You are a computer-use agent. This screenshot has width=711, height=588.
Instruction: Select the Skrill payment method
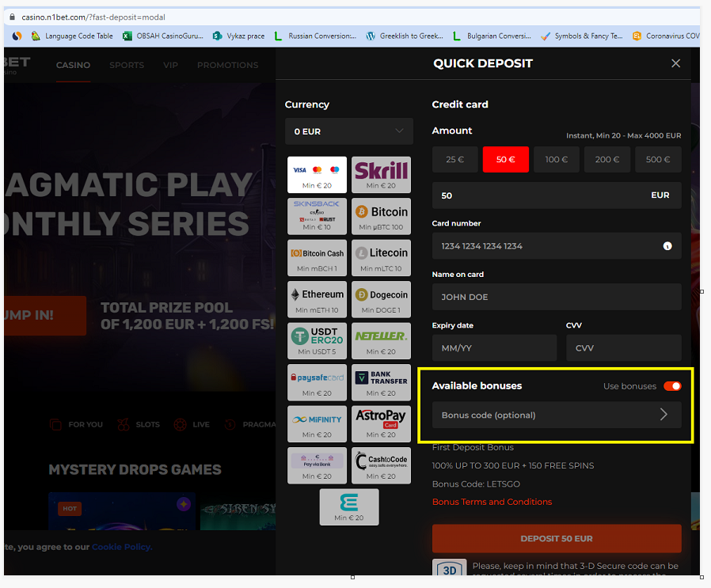coord(381,175)
